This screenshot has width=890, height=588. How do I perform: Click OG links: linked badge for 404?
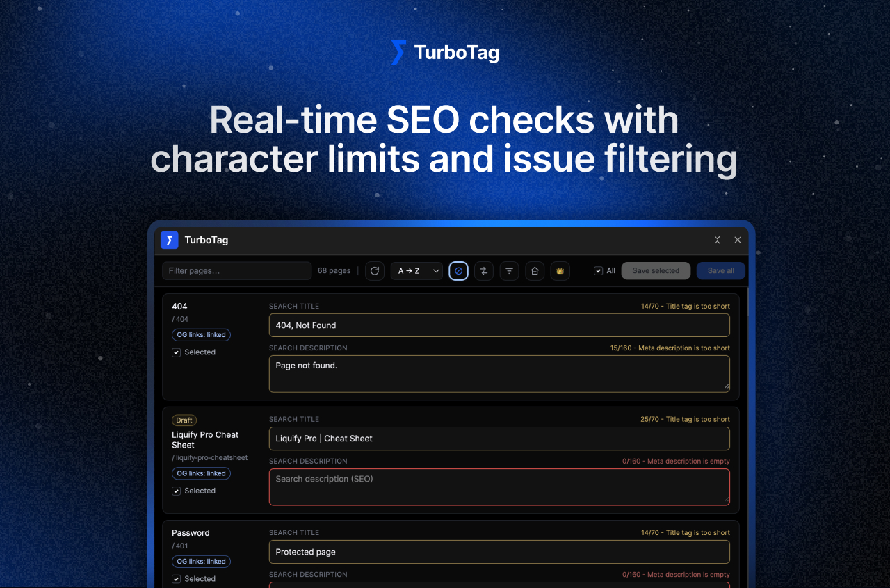(x=201, y=335)
